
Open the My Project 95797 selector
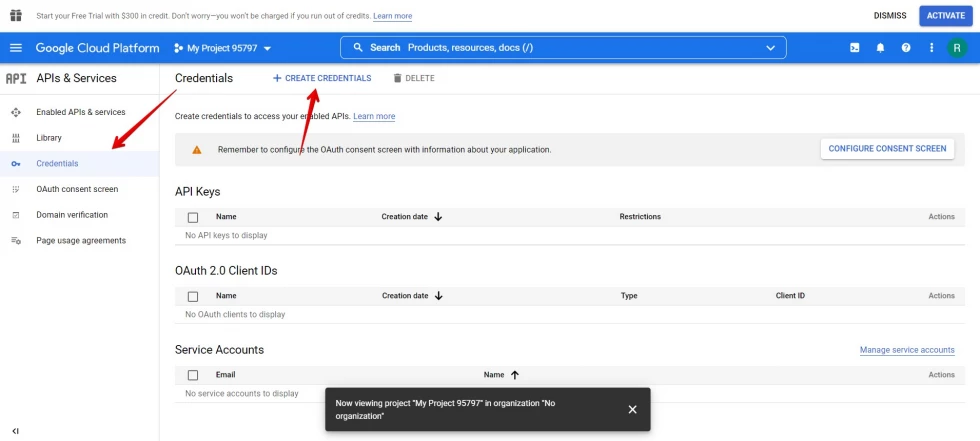(x=222, y=48)
